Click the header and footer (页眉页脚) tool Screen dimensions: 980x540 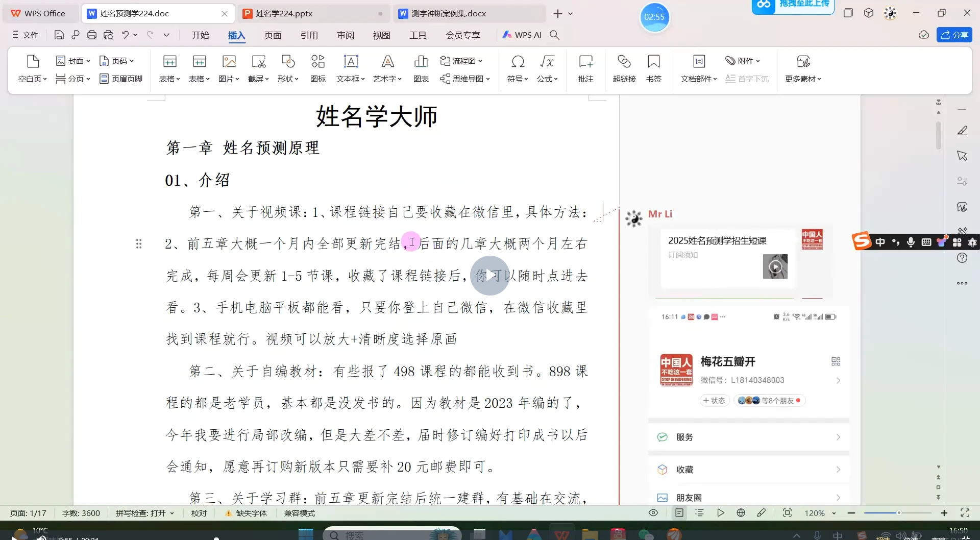tap(121, 79)
